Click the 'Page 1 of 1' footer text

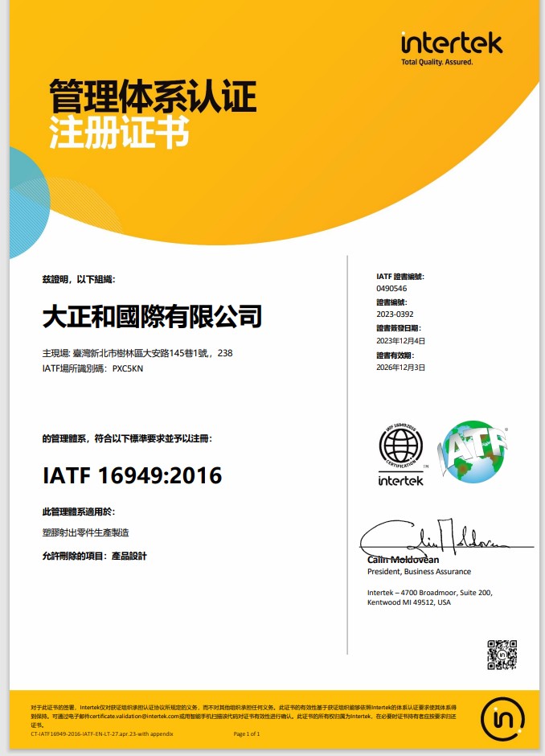pos(246,733)
